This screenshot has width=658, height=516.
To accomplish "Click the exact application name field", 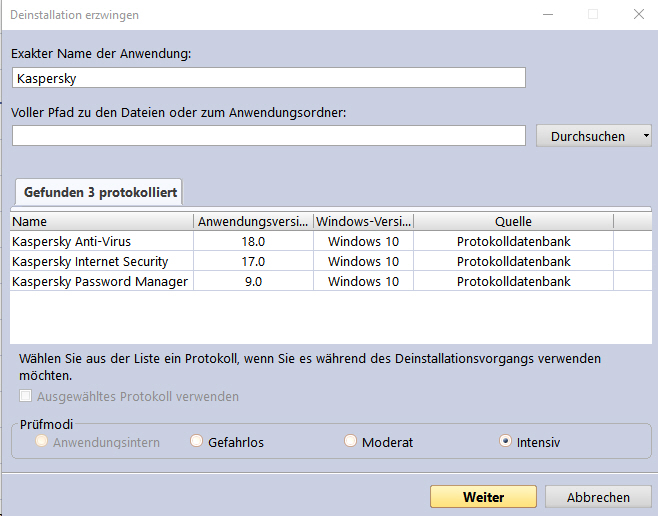I will tap(269, 78).
